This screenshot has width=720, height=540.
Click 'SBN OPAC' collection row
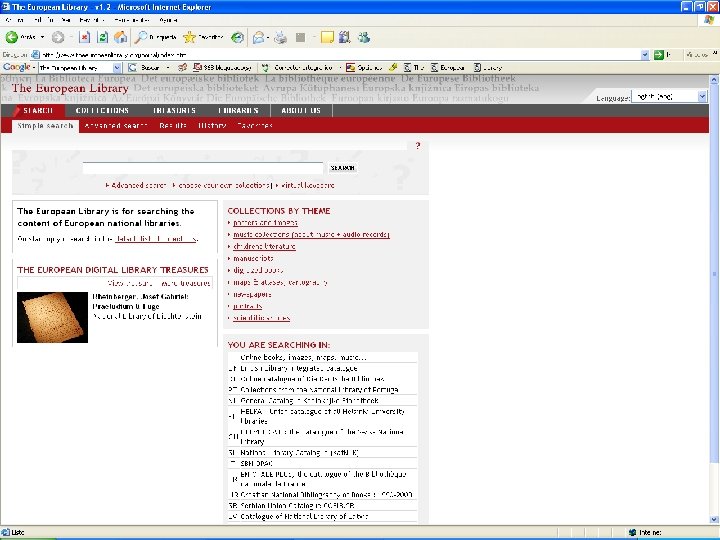322,463
